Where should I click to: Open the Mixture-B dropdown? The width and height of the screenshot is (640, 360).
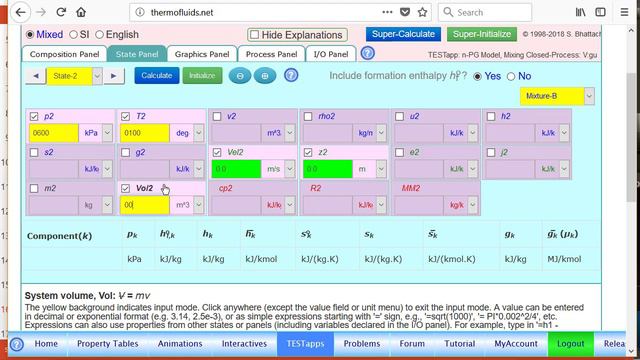click(x=589, y=96)
